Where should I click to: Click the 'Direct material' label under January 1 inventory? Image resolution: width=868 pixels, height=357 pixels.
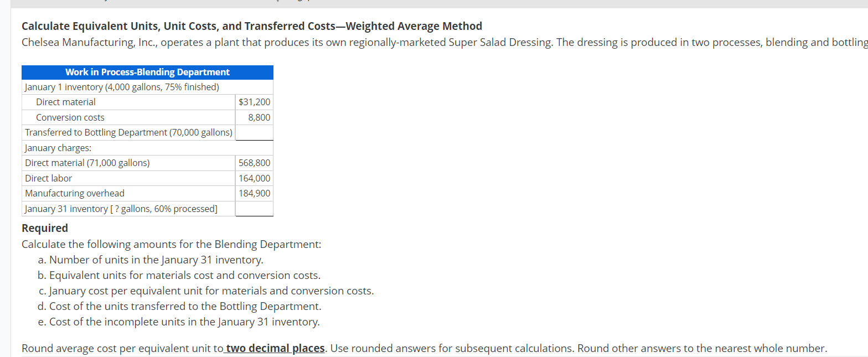66,102
